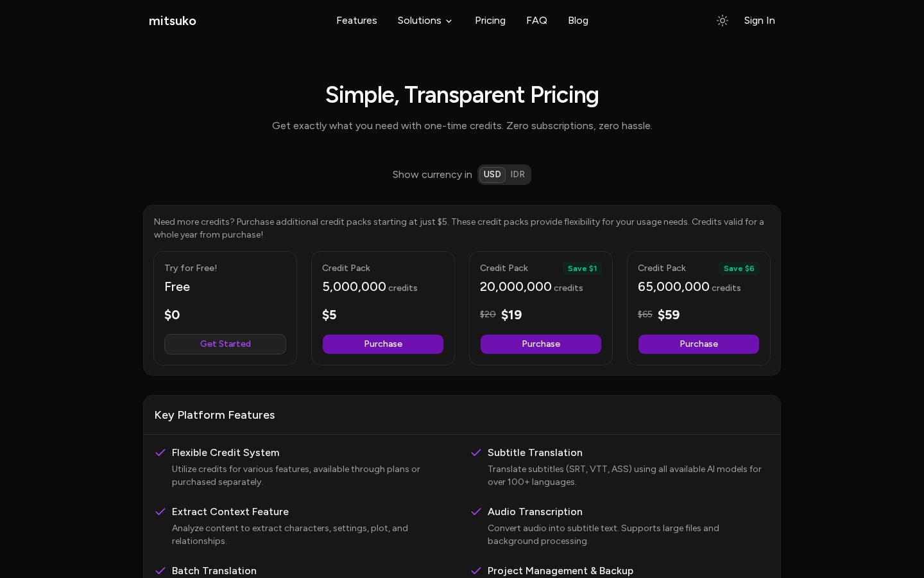Click the checkmark beside Batch Translation
Screen dimensions: 924x578
point(160,571)
